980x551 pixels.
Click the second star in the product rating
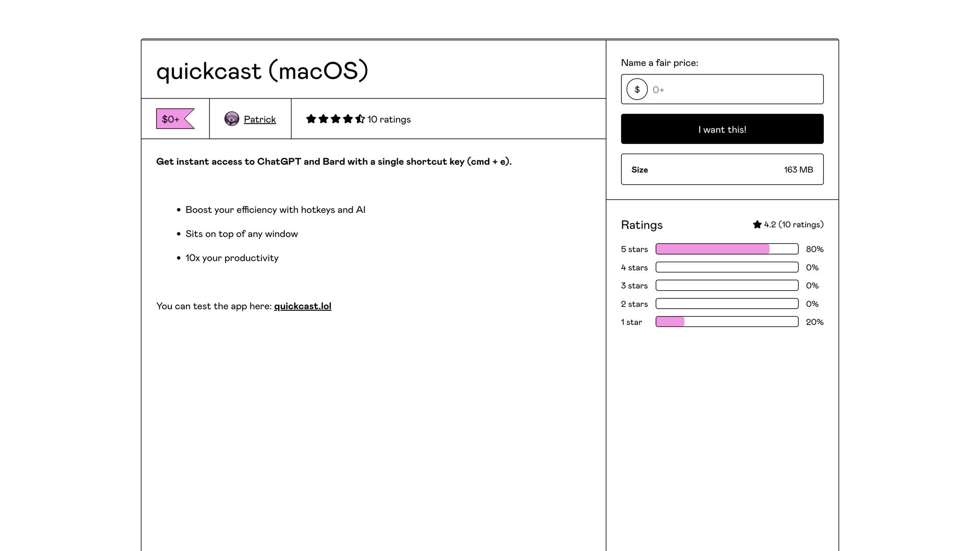click(323, 119)
